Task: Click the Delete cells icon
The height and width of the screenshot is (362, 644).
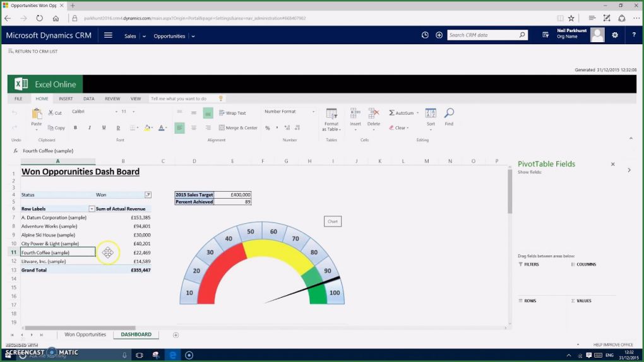Action: (373, 114)
